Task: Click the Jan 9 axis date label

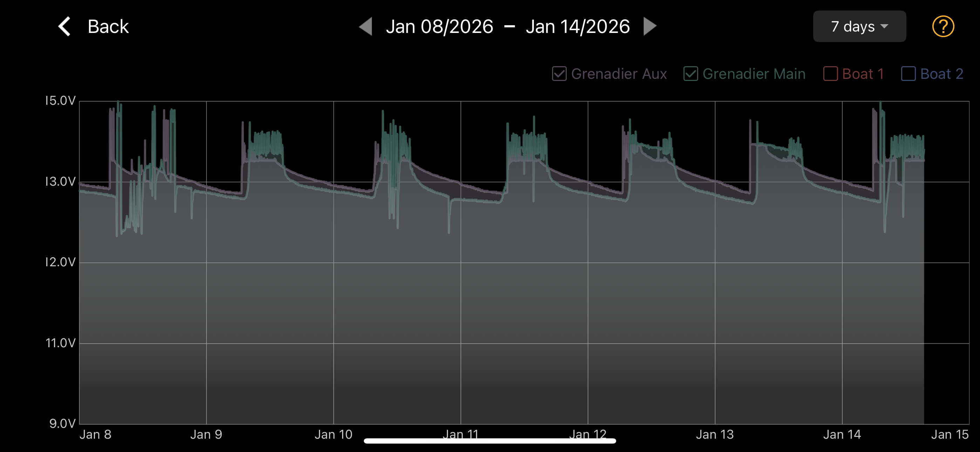Action: click(206, 434)
